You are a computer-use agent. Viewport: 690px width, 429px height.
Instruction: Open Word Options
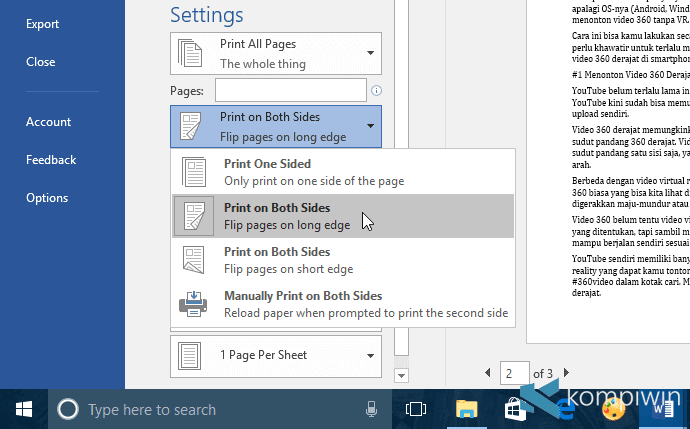pyautogui.click(x=47, y=198)
